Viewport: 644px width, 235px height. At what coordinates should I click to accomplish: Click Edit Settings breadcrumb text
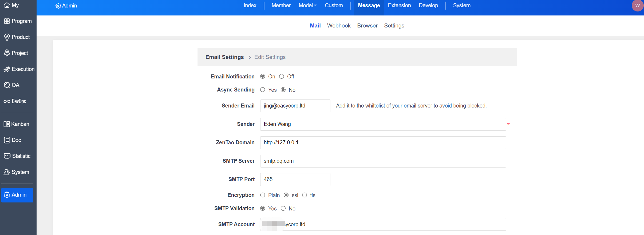[270, 57]
